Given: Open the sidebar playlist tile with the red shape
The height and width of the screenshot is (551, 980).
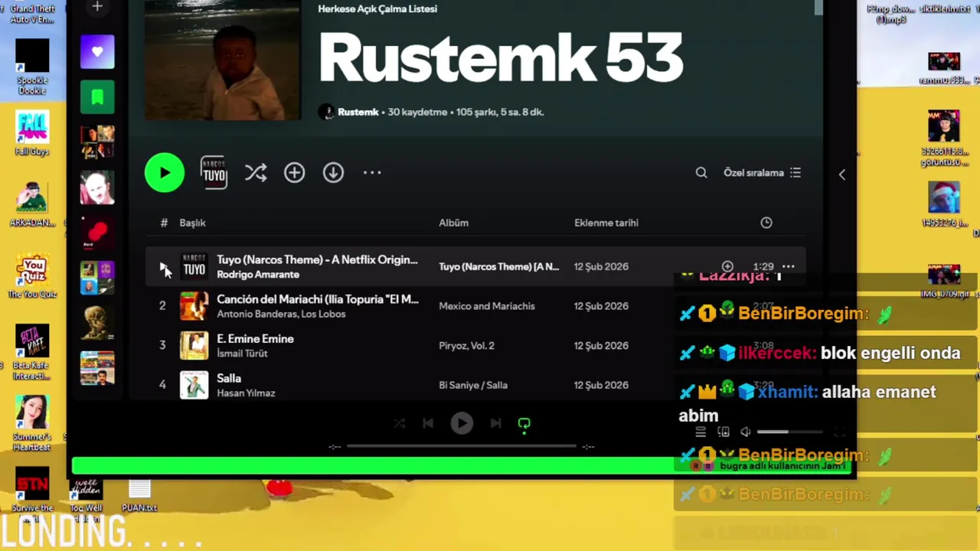Looking at the screenshot, I should (97, 233).
